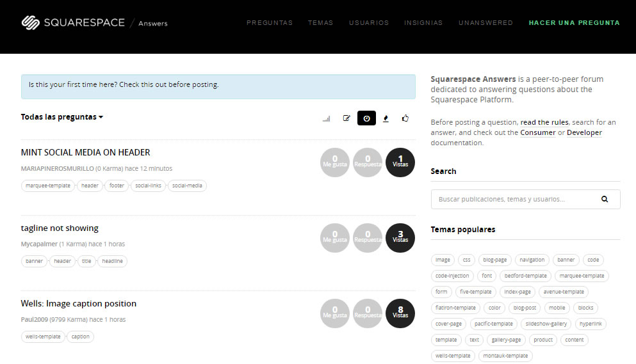Select popular topic navigation
The image size is (636, 364).
point(532,260)
